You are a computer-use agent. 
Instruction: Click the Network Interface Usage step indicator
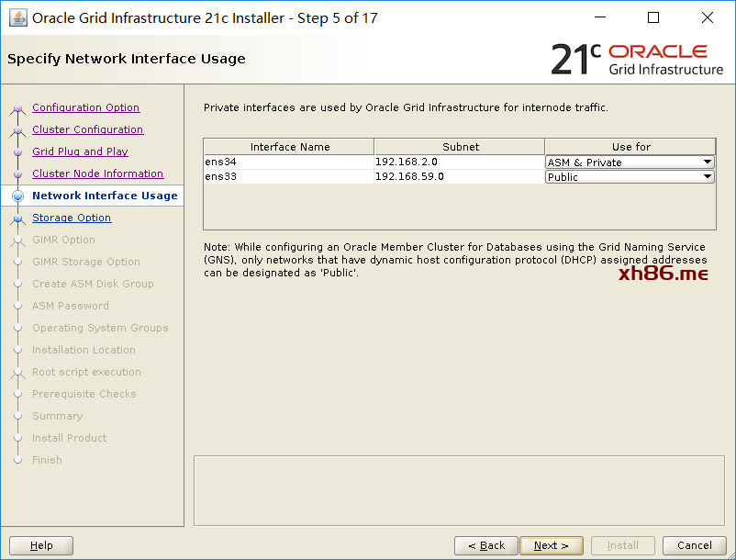(x=17, y=196)
